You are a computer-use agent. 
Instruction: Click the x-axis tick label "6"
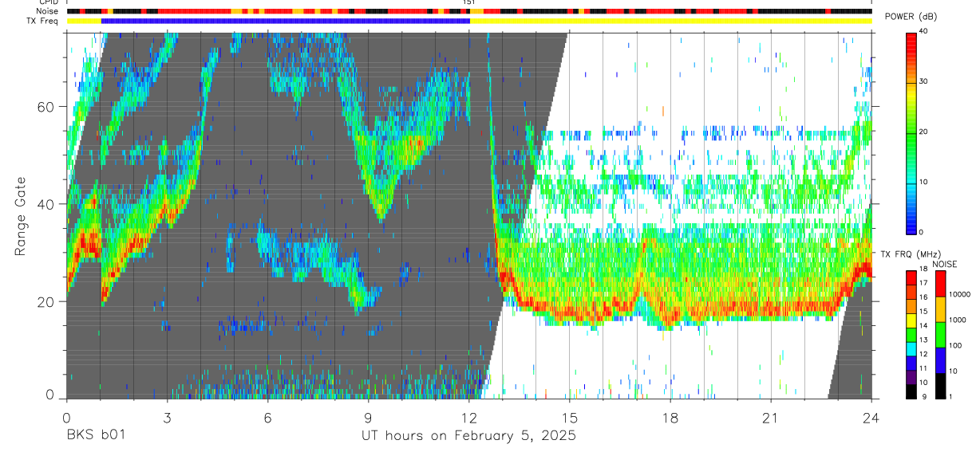tap(267, 417)
